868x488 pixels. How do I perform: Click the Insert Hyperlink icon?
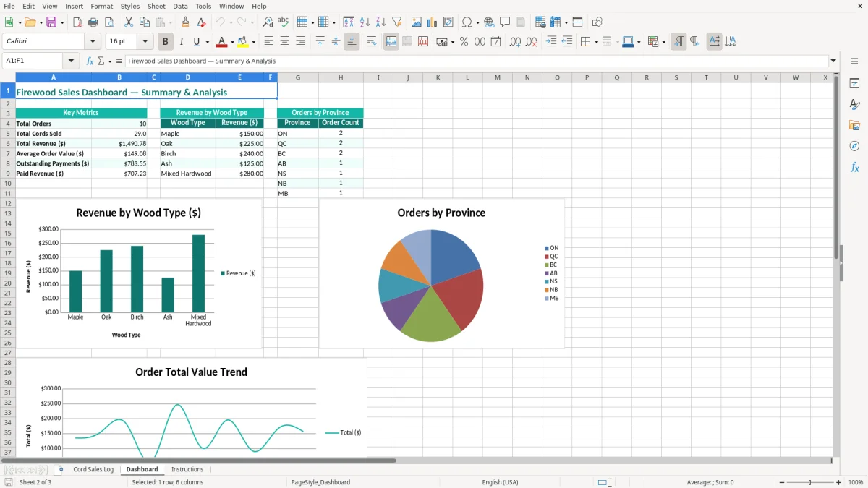point(489,22)
